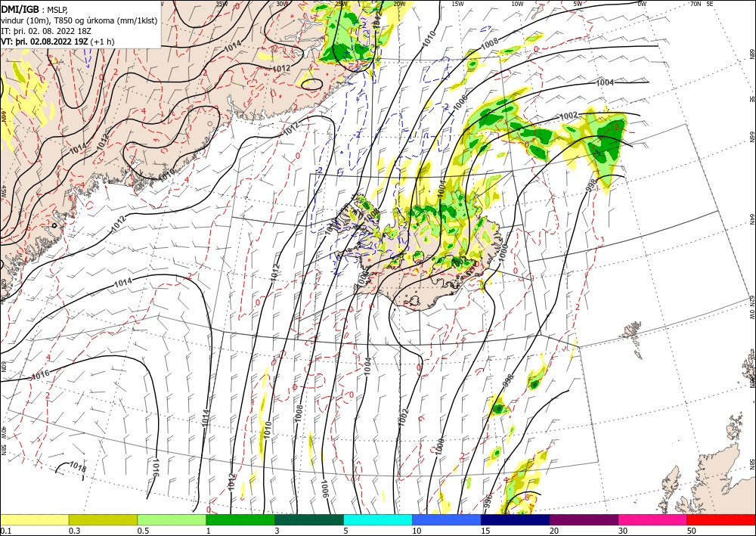Click the purple 20 mm legend swatch
The height and width of the screenshot is (536, 756).
pos(584,519)
